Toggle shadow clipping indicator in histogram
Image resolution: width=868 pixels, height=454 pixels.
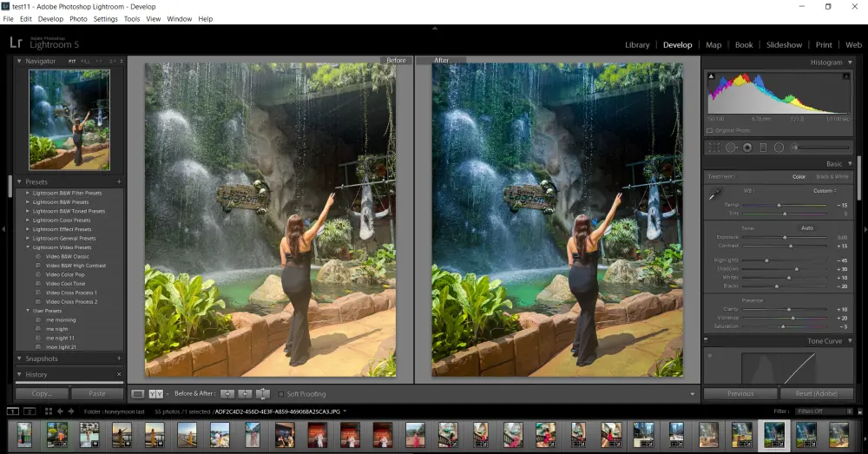point(712,76)
